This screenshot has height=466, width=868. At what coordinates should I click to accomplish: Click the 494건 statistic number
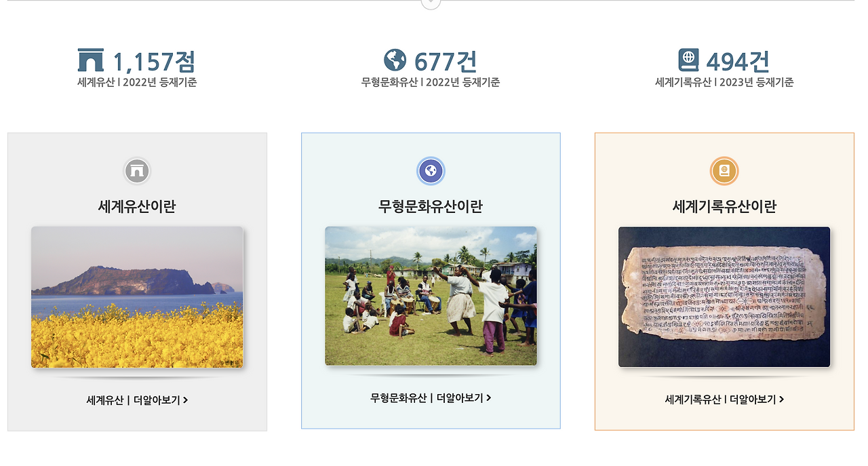coord(738,62)
